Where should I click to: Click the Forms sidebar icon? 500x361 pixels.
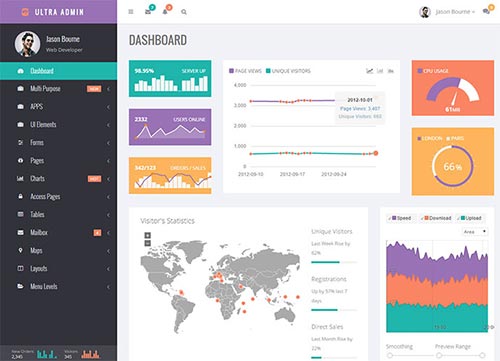(x=20, y=143)
